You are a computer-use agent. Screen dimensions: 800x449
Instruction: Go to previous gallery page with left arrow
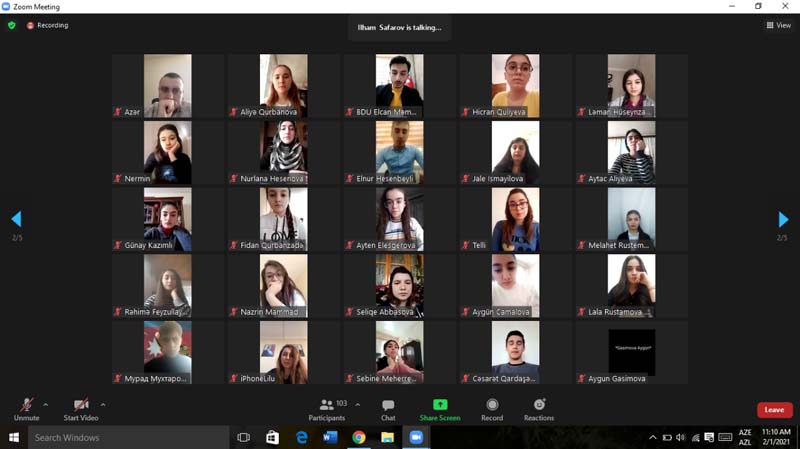tap(16, 219)
